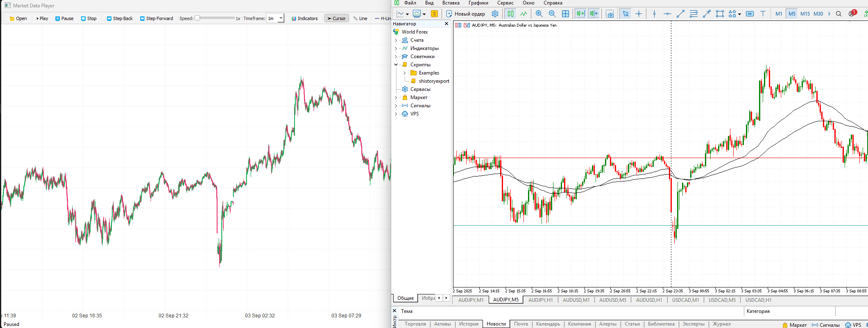This screenshot has width=868, height=328.
Task: Select the crosshair tool
Action: click(x=639, y=14)
